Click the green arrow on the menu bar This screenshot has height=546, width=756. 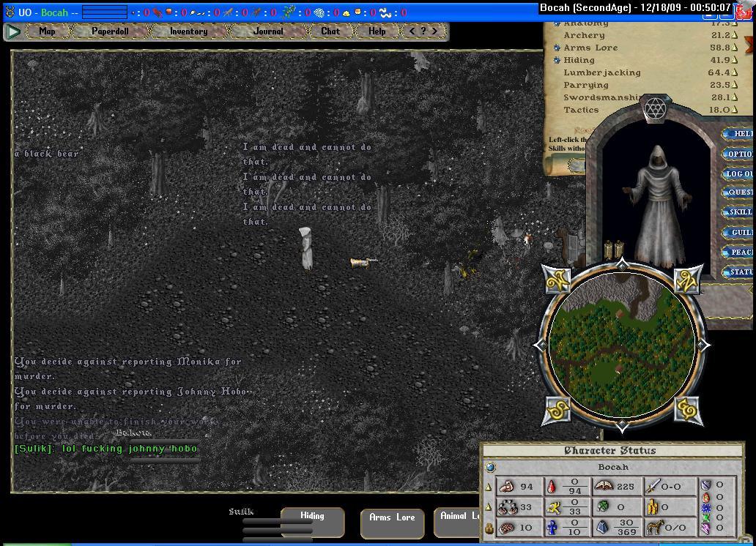point(13,31)
